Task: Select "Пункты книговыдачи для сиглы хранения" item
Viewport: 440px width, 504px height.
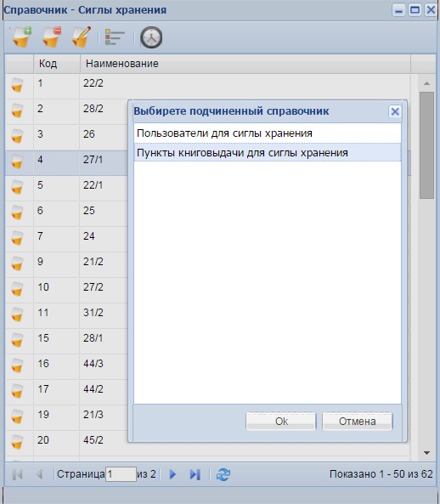Action: pyautogui.click(x=268, y=152)
